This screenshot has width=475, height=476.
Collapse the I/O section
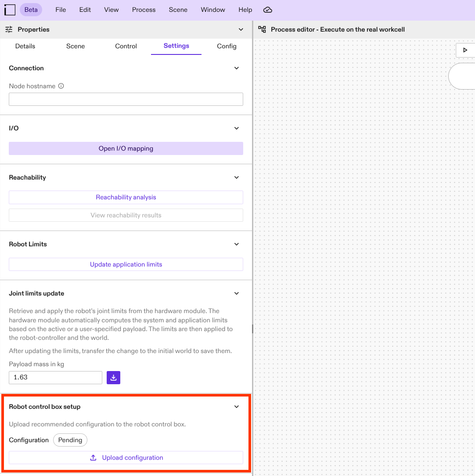(x=237, y=128)
